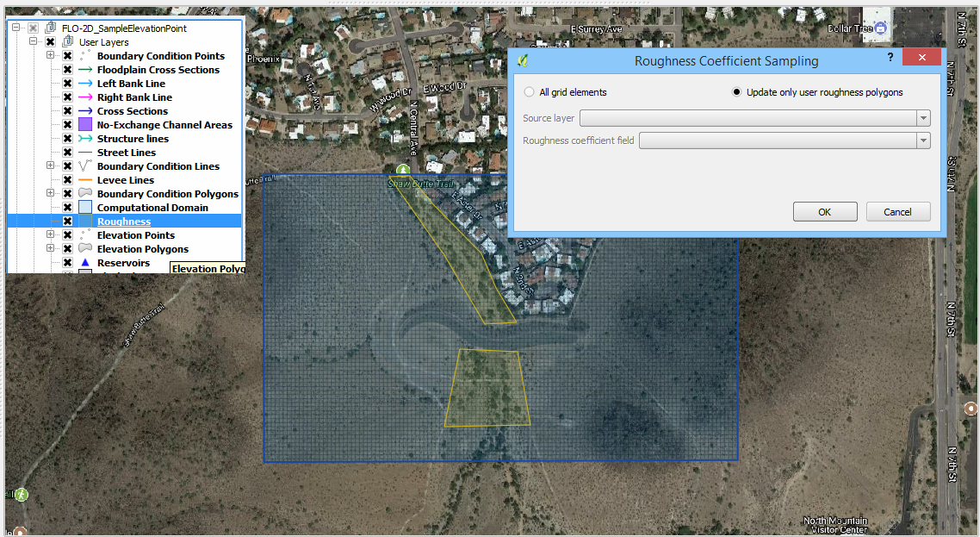Viewport: 980px width, 537px height.
Task: Click the Floodplain Cross Sections layer symbol
Action: pos(84,70)
